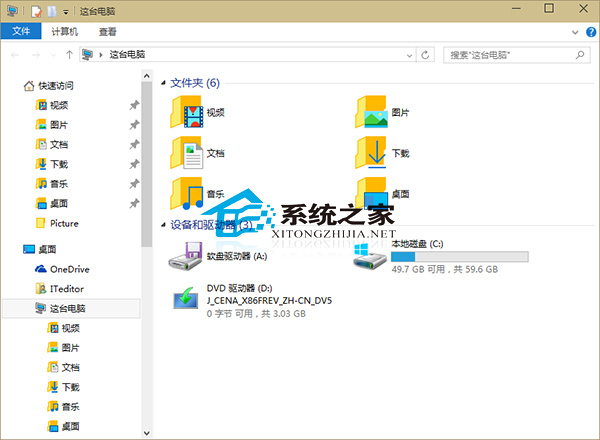Click the pin icon next to 桌面

[x=134, y=204]
